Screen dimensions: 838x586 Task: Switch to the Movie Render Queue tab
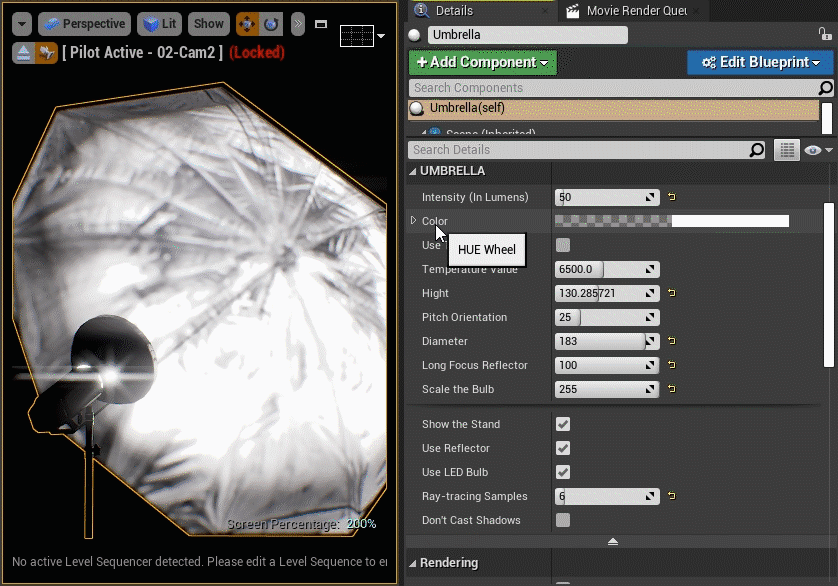[634, 11]
